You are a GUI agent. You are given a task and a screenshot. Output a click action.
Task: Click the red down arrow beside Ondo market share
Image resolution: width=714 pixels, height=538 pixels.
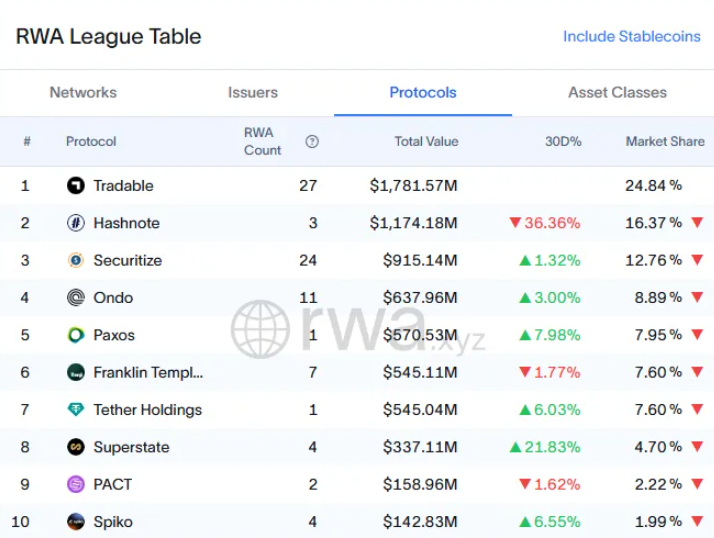tap(697, 297)
